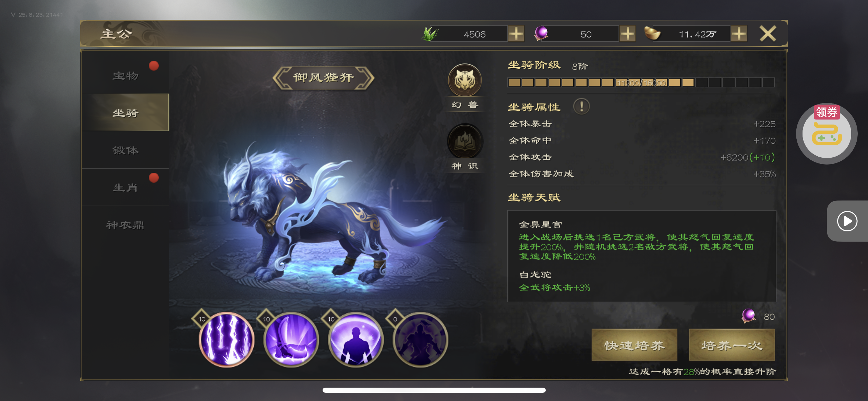
Task: Switch to the 生肖 tab
Action: 125,187
